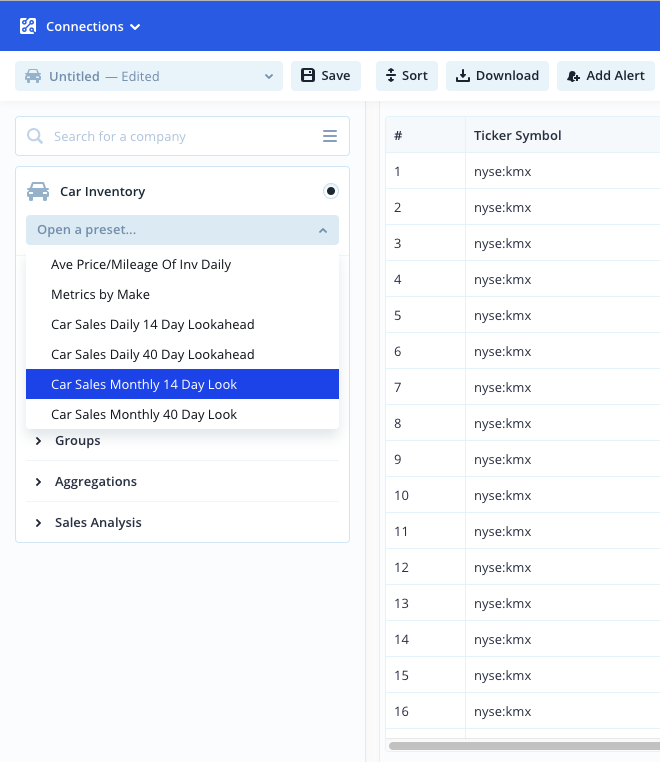The image size is (660, 762).
Task: Select Metrics by Make preset
Action: pyautogui.click(x=182, y=294)
